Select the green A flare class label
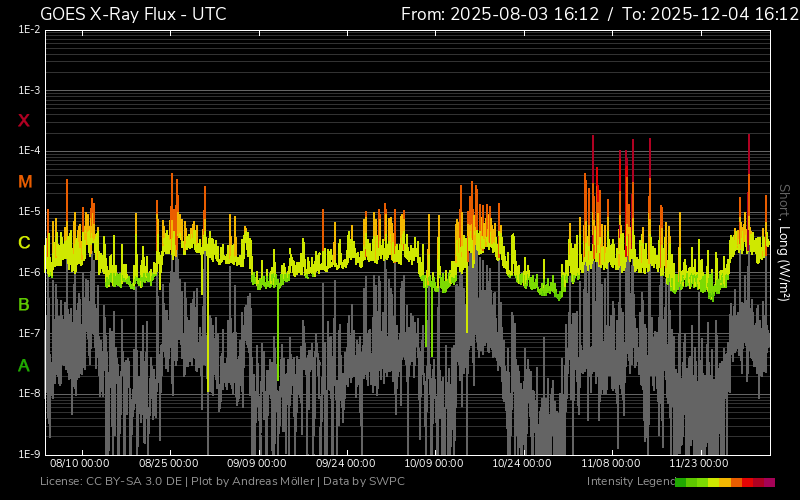The height and width of the screenshot is (500, 800). click(24, 365)
